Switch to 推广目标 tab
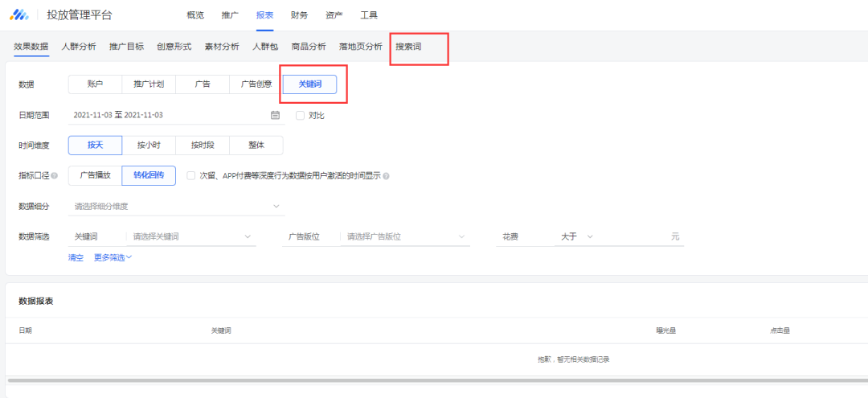Viewport: 868px width, 398px height. [x=127, y=47]
